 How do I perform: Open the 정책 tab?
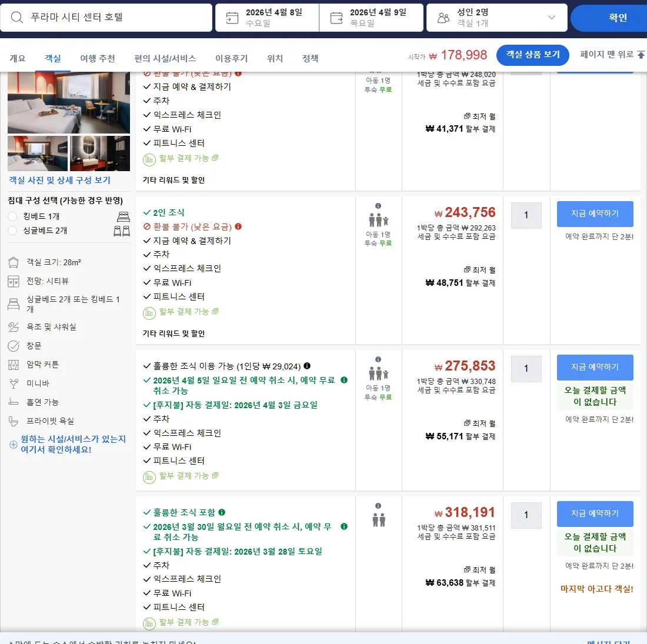tap(311, 58)
